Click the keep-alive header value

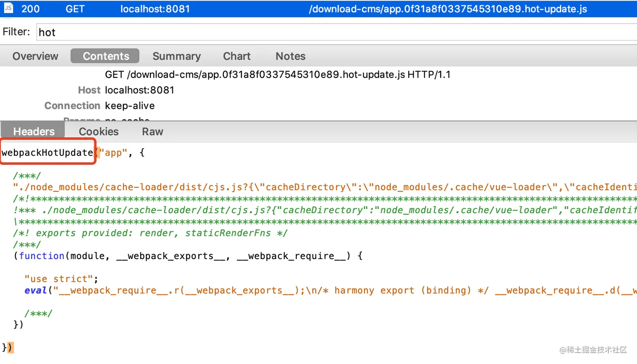(130, 106)
